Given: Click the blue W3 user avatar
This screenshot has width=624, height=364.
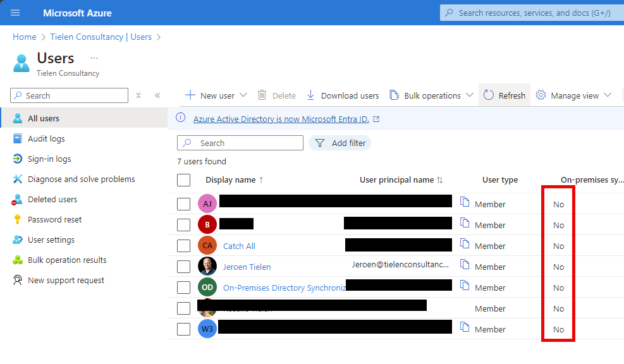Looking at the screenshot, I should (207, 329).
